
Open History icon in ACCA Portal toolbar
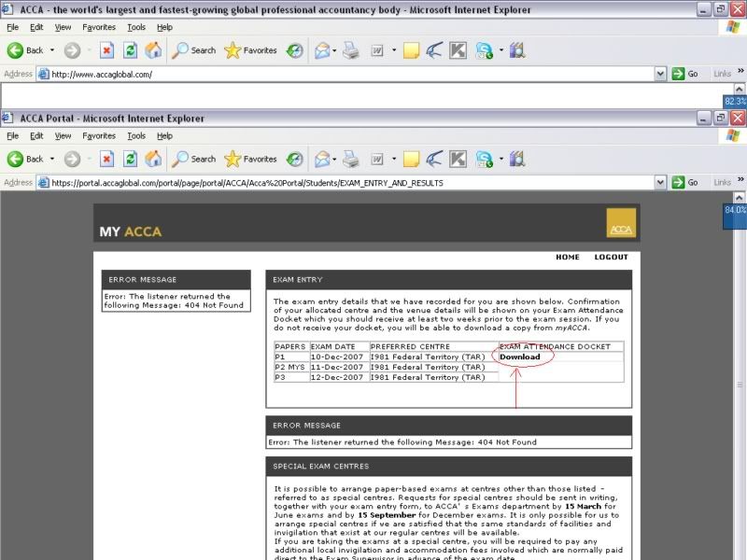tap(294, 159)
